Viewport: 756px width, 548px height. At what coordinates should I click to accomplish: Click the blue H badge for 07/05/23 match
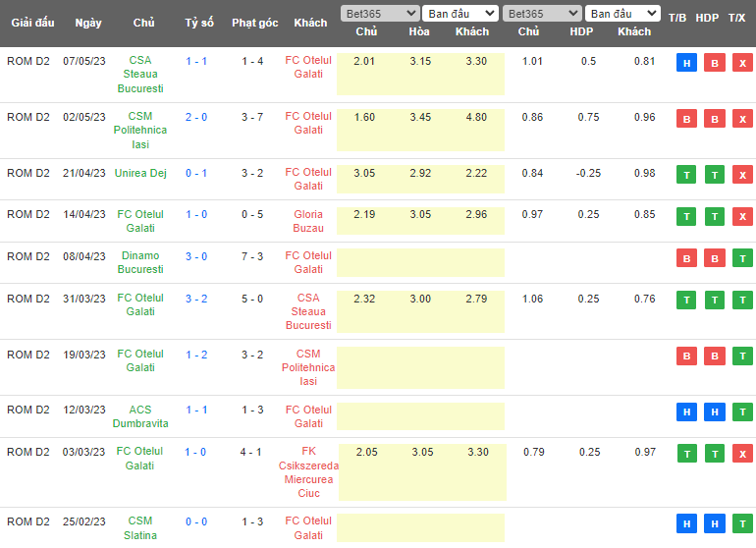tap(687, 63)
